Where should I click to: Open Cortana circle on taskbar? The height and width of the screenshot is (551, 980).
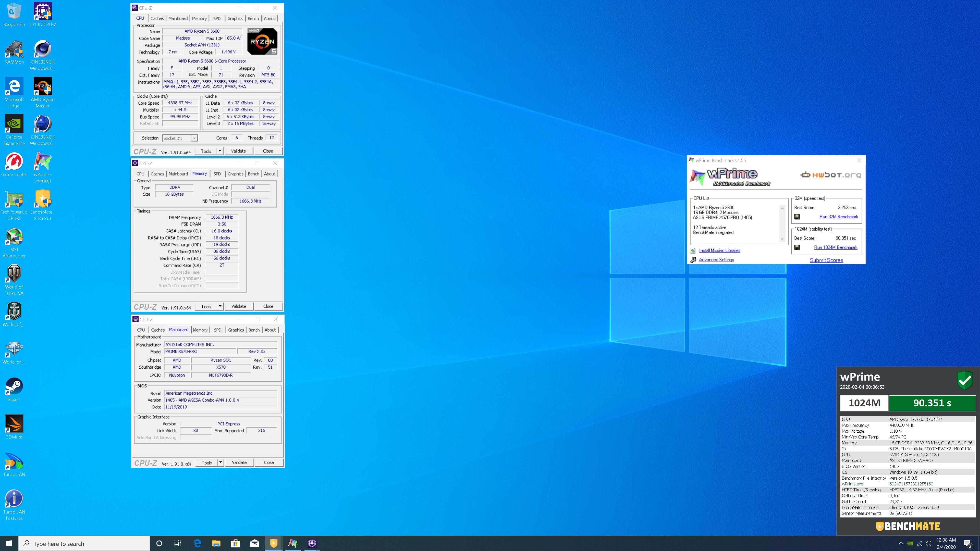click(160, 543)
